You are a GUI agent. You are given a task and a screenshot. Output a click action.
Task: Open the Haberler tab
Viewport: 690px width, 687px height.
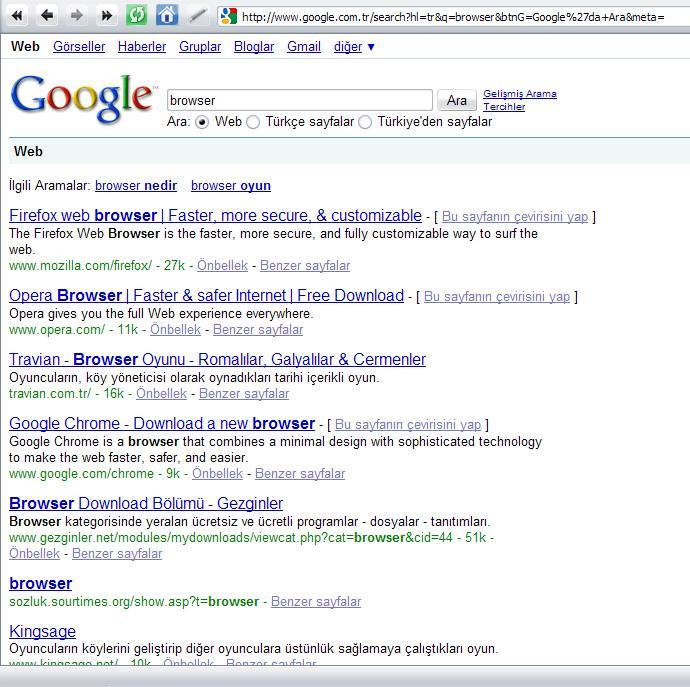(142, 47)
